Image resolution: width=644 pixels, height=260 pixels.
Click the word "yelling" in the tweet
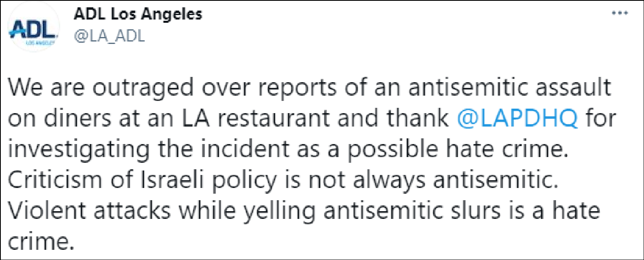279,211
